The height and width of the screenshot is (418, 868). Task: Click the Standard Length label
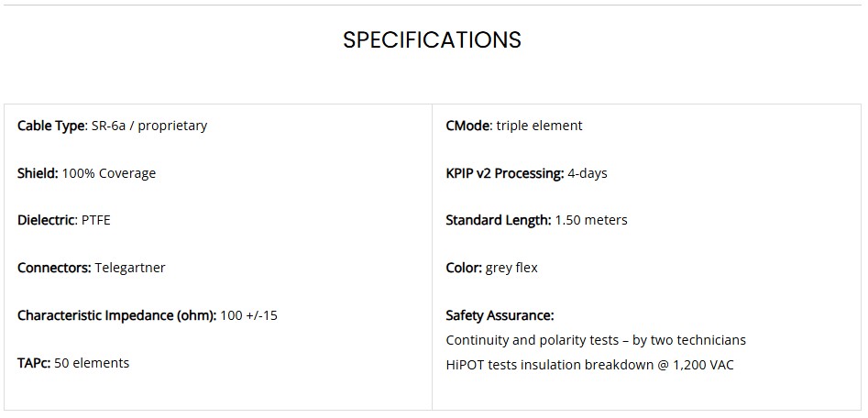point(498,220)
